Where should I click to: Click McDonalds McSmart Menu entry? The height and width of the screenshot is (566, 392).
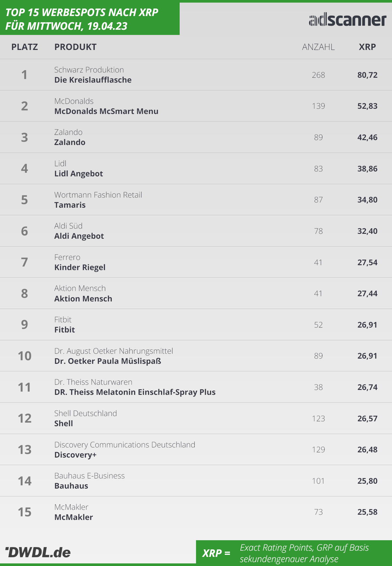click(x=106, y=111)
